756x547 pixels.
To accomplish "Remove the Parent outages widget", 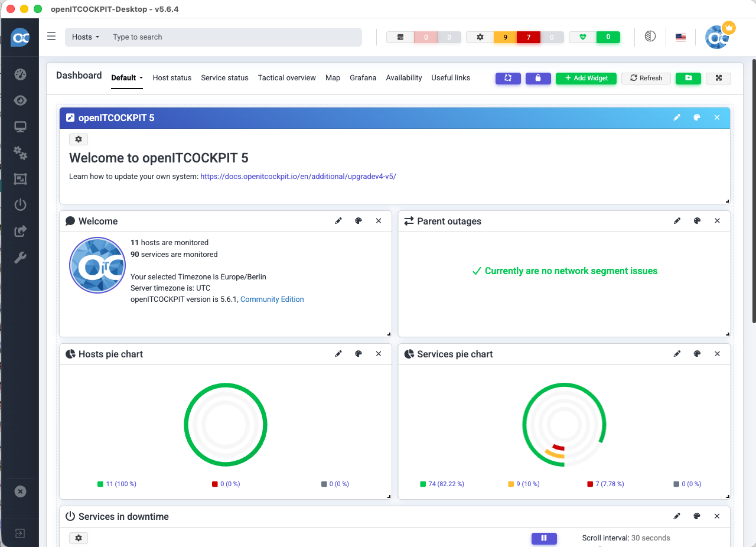I will pos(717,221).
